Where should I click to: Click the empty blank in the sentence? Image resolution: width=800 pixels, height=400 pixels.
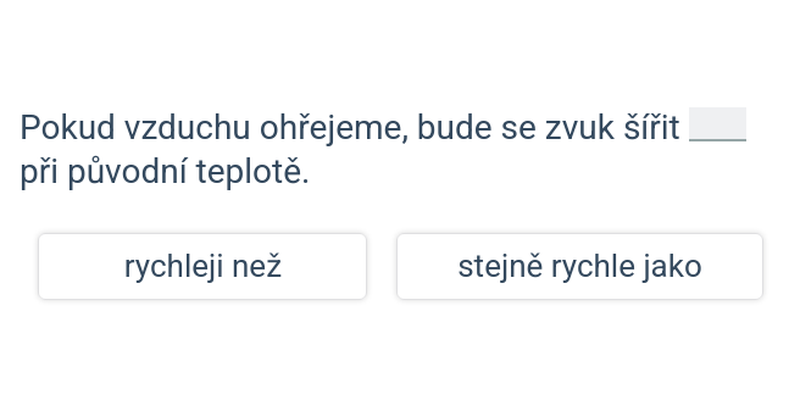(x=718, y=126)
